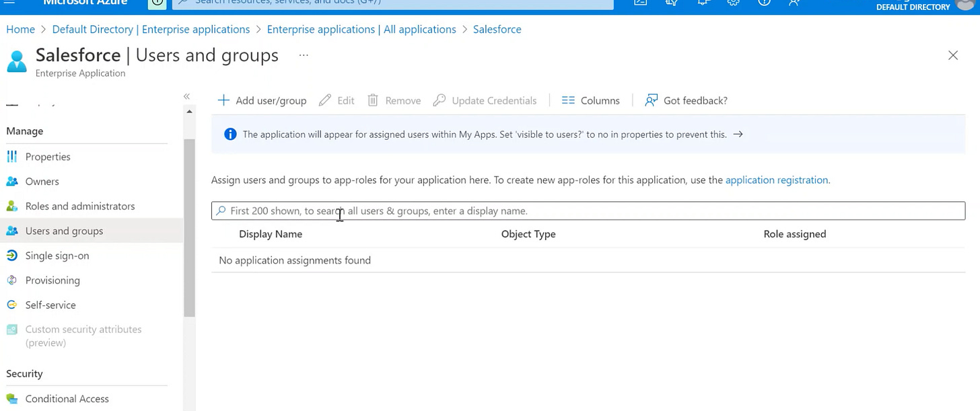Click the magnifier icon in display name search
The image size is (980, 411).
pyautogui.click(x=221, y=211)
